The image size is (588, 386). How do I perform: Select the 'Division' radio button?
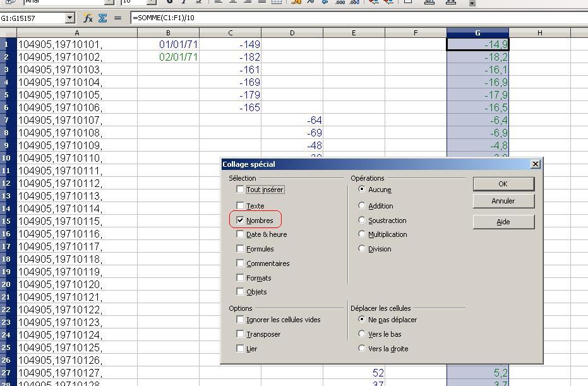[x=361, y=248]
